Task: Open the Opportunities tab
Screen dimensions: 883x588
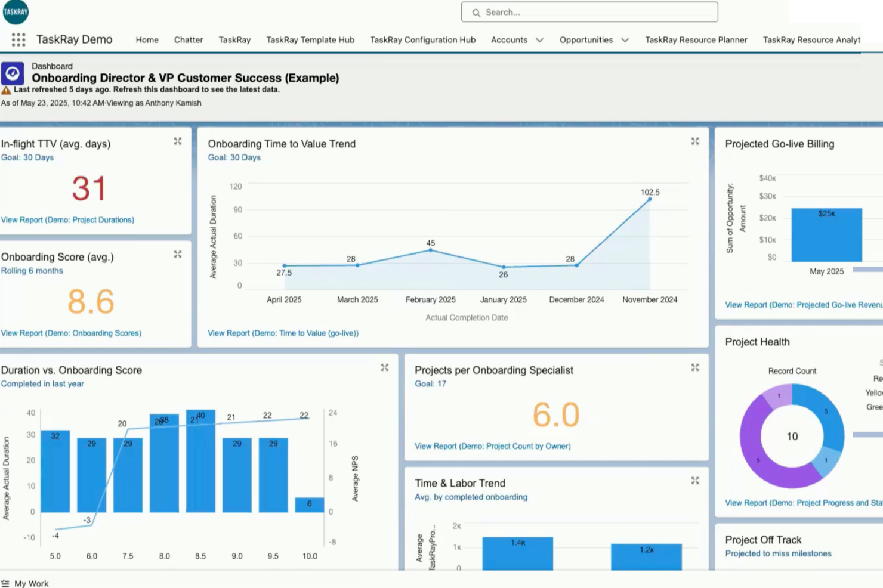Action: coord(586,40)
